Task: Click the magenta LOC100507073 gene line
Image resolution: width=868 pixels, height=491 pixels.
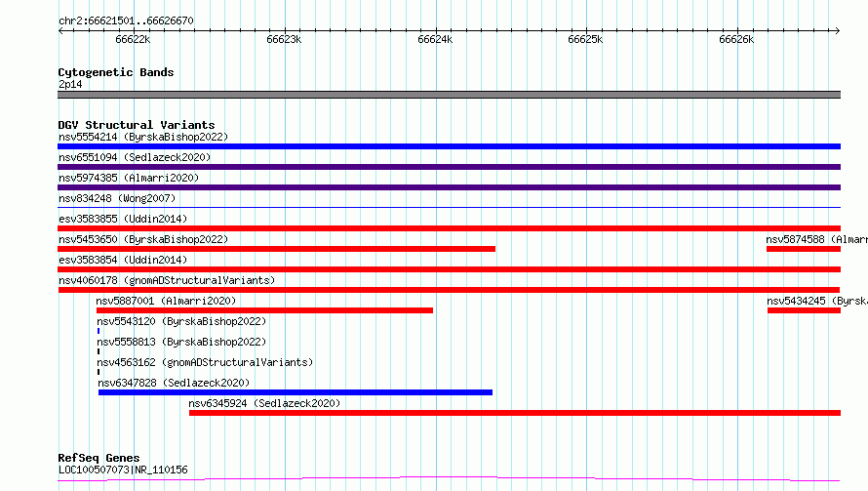Action: click(x=449, y=479)
